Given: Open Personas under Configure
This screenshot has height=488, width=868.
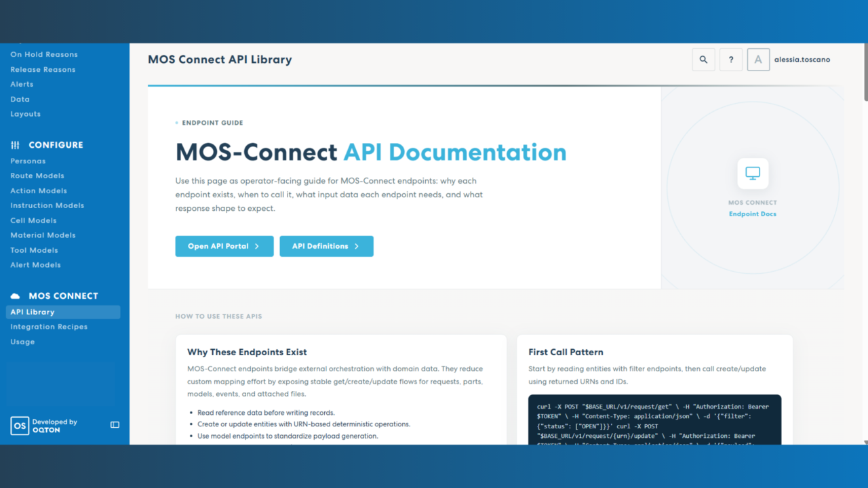Looking at the screenshot, I should point(28,161).
